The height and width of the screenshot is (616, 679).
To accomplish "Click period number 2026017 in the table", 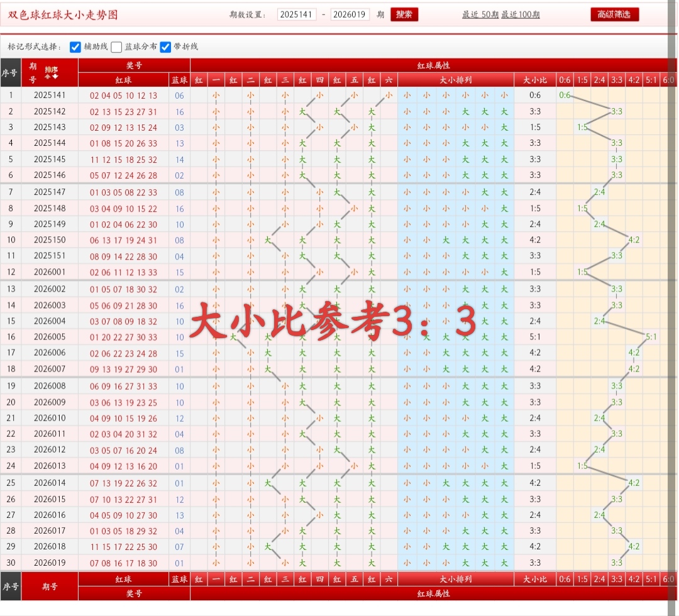I will click(x=50, y=531).
